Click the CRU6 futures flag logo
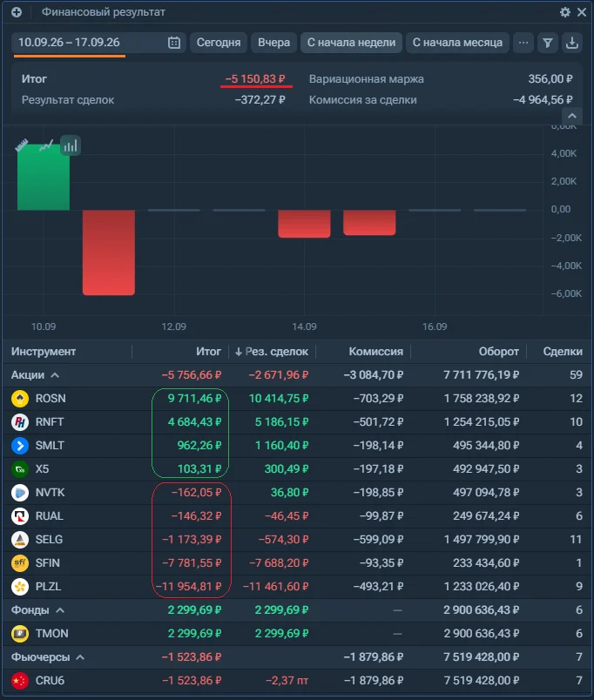The image size is (594, 700). [20, 680]
